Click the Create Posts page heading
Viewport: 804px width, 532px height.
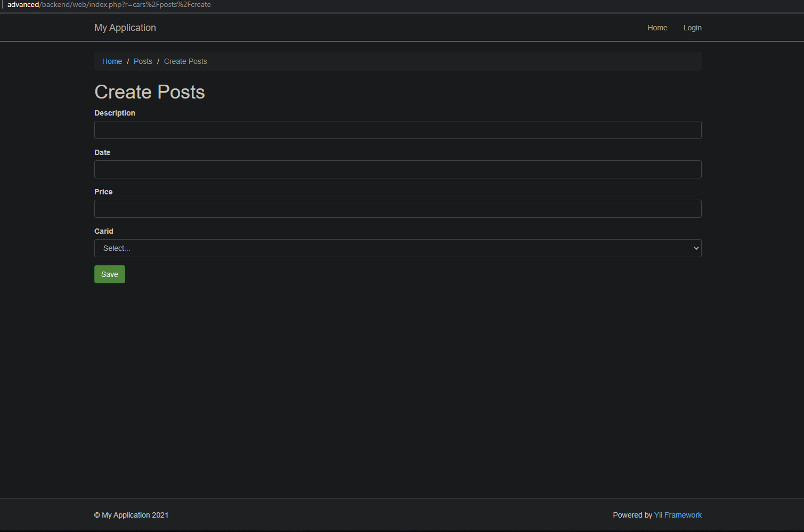tap(150, 92)
